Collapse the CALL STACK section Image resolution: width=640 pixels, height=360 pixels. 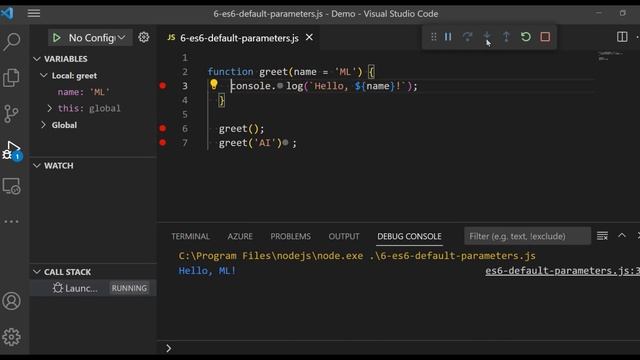tap(37, 272)
